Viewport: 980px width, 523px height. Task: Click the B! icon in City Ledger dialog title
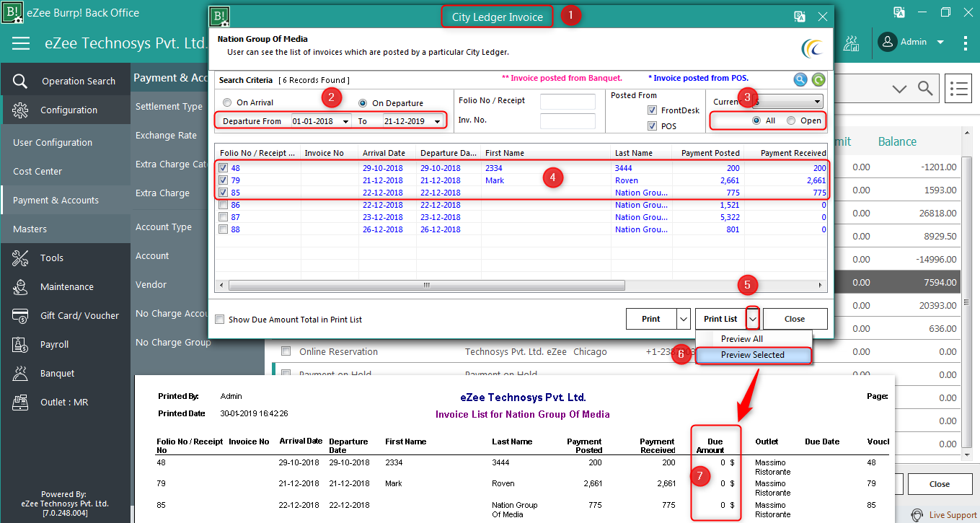[x=218, y=17]
